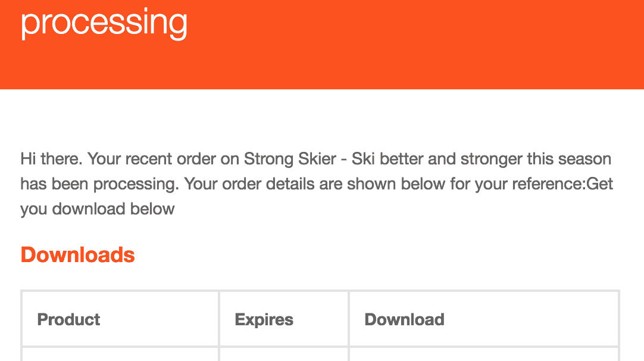Select the "Download" column header
Viewport: 644px width, 361px height.
404,319
